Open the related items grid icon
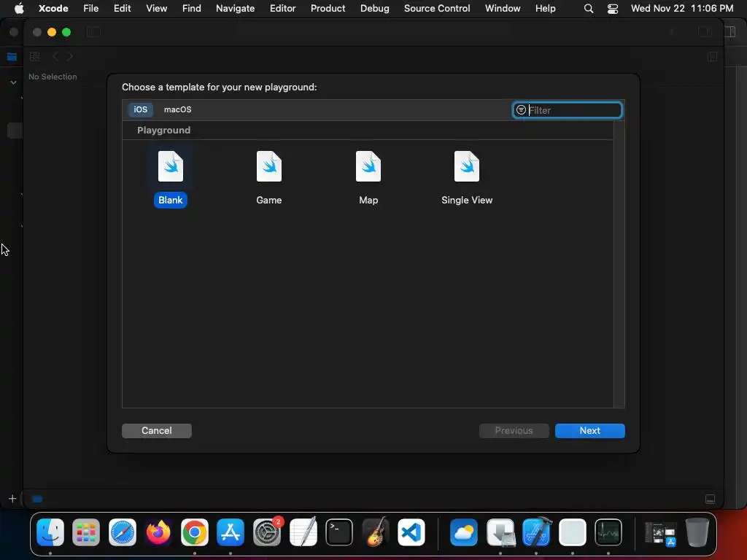 35,56
